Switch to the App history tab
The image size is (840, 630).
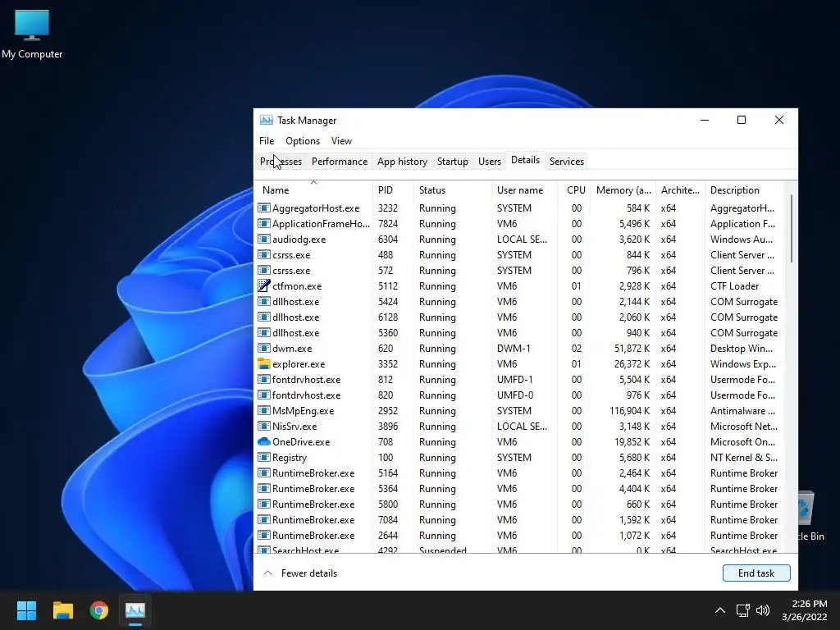(x=402, y=162)
